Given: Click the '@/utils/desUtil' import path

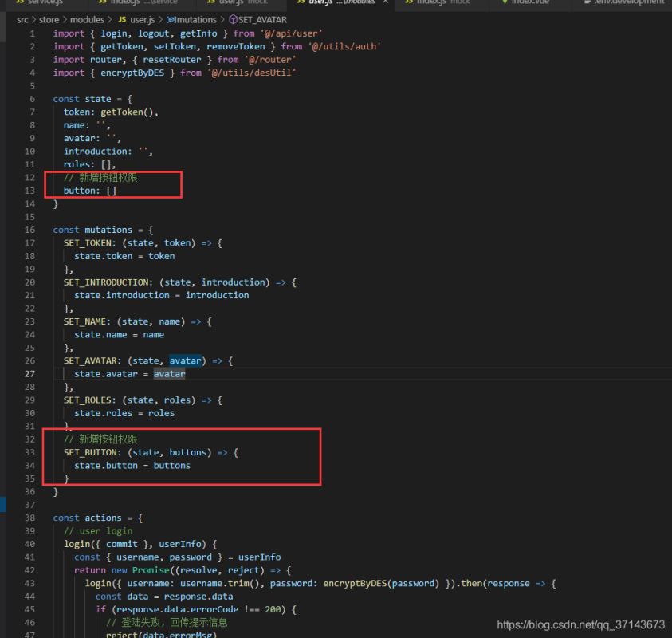Looking at the screenshot, I should click(x=252, y=73).
